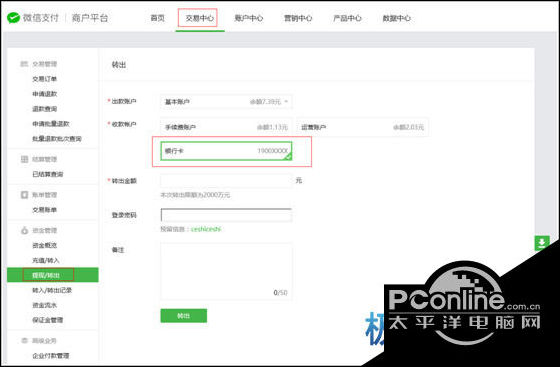Click the 资金管理 money bag icon
Screen dimensions: 560x367
24,231
